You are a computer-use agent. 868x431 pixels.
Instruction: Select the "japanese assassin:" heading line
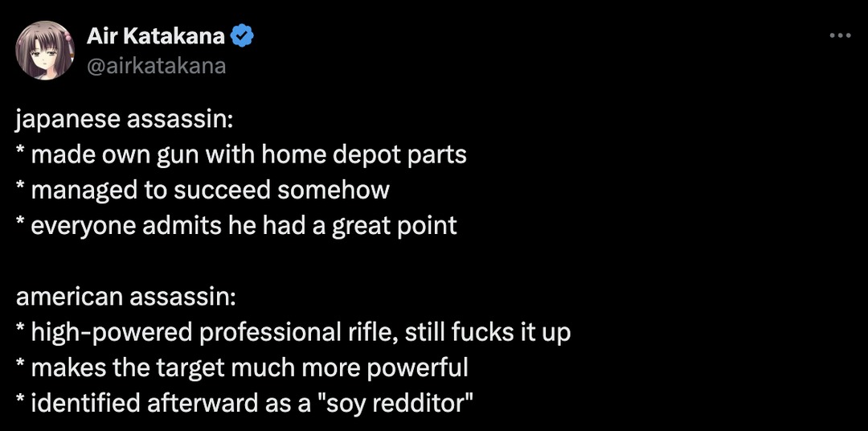[x=125, y=121]
